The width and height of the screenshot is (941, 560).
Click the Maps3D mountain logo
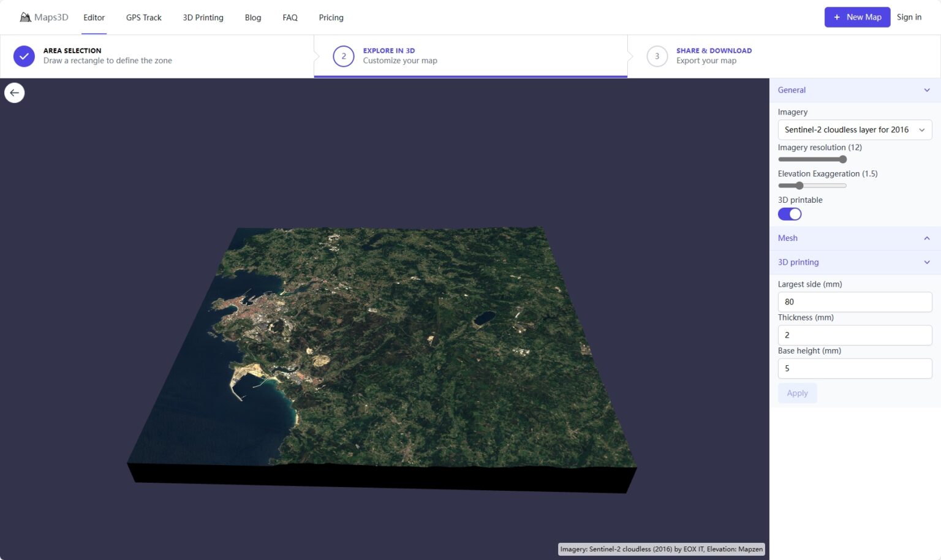25,17
